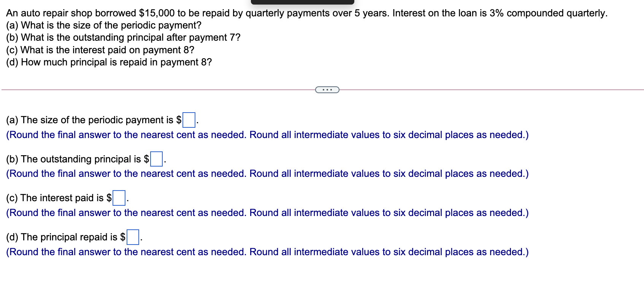Select question line (d) about principal repaid in payment 8
The height and width of the screenshot is (286, 644).
109,62
